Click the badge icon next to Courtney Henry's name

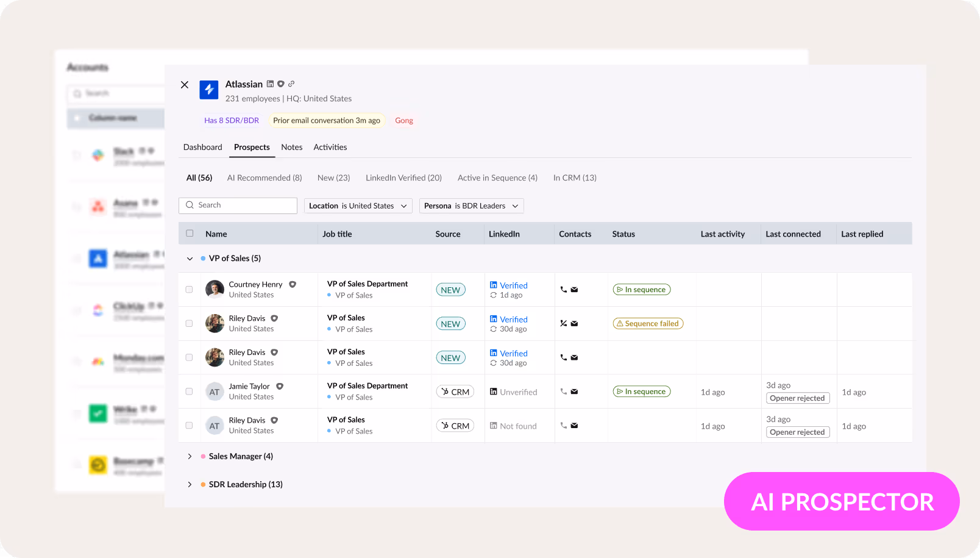[x=293, y=284]
